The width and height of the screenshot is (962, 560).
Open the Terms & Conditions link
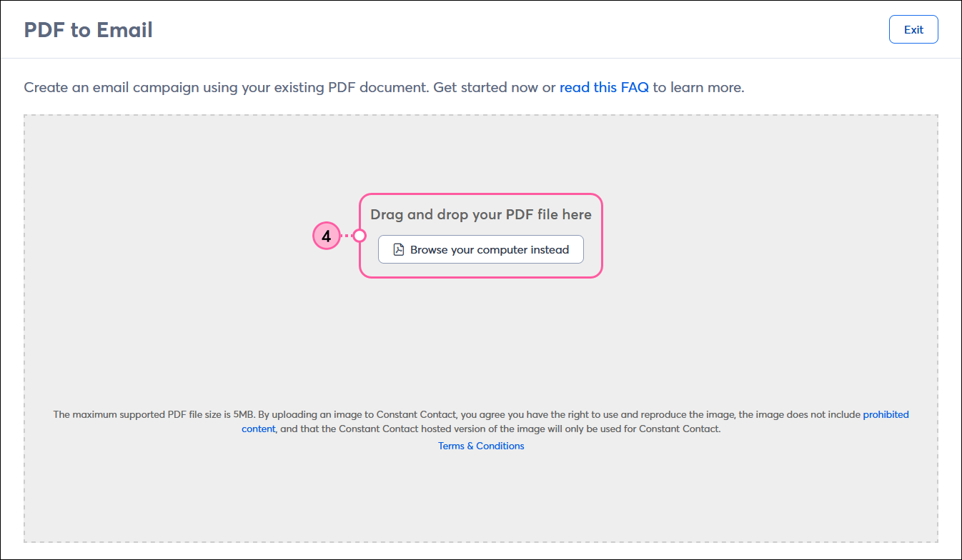point(481,446)
